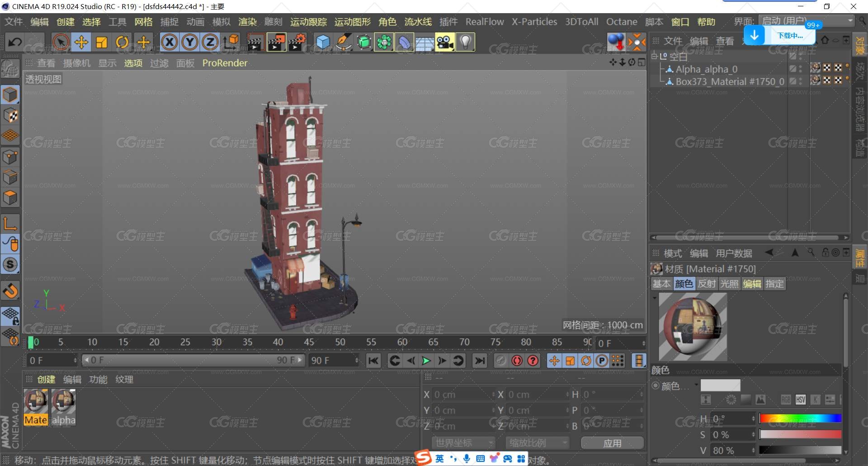Add a Camera object
868x466 pixels.
(x=445, y=42)
